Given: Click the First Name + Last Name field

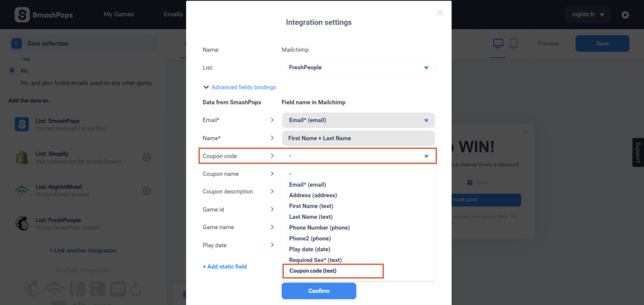Looking at the screenshot, I should pyautogui.click(x=358, y=138).
